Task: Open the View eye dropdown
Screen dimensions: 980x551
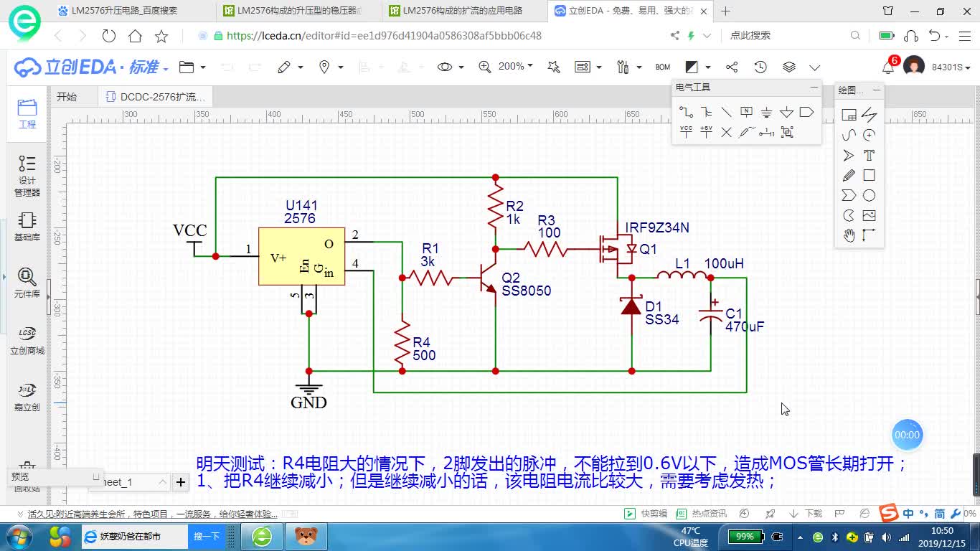Action: 450,67
